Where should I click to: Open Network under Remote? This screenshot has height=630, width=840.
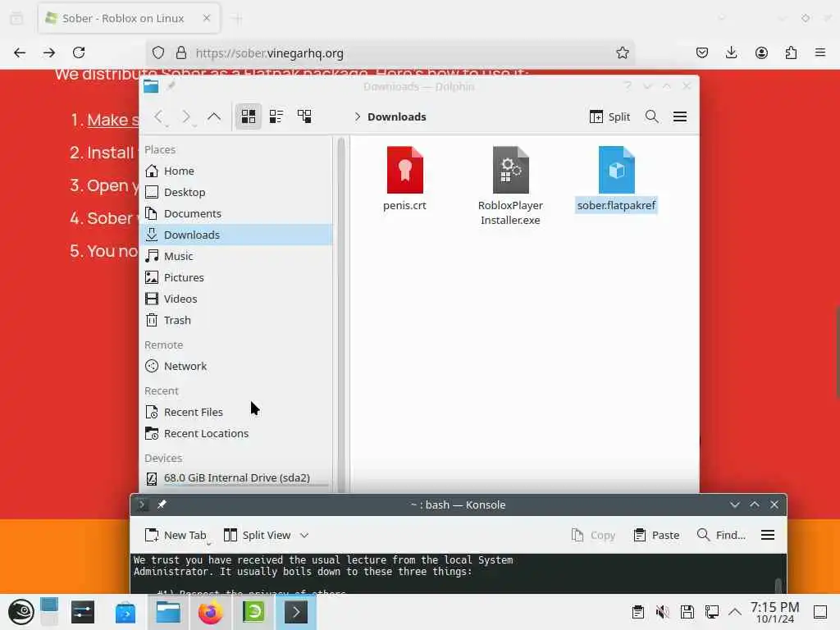click(236, 367)
